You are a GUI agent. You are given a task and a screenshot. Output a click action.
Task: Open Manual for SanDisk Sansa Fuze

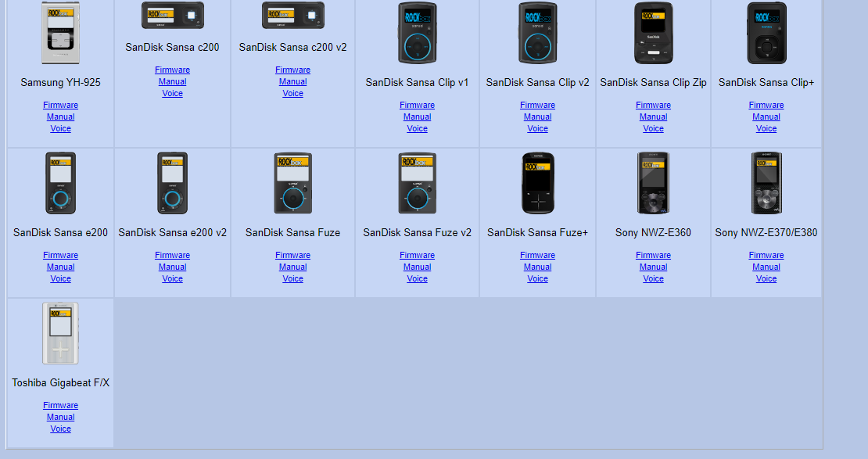coord(292,267)
